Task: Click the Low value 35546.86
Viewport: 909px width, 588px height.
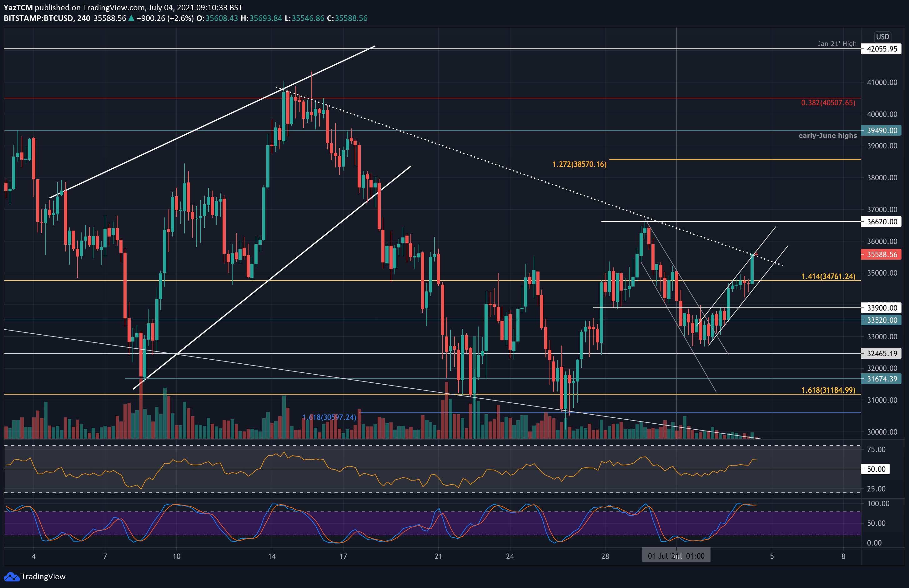Action: (308, 18)
